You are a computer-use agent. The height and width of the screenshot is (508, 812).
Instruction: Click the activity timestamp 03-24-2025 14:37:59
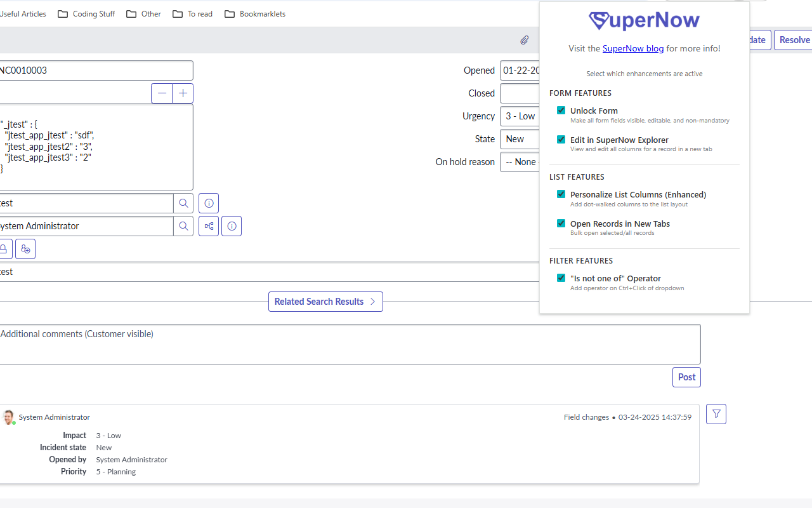[x=655, y=417]
